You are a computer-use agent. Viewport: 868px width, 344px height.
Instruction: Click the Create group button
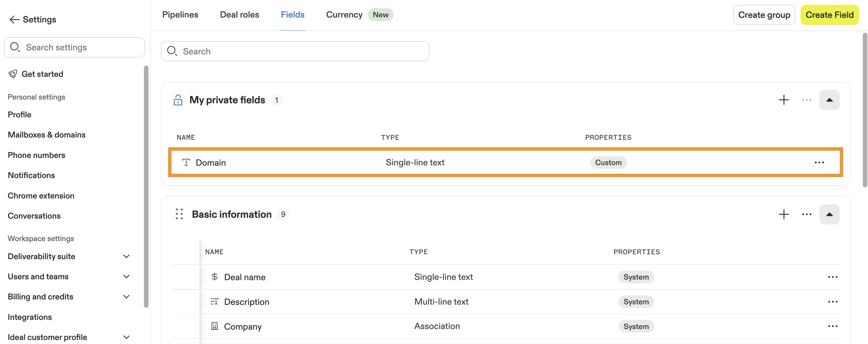764,15
